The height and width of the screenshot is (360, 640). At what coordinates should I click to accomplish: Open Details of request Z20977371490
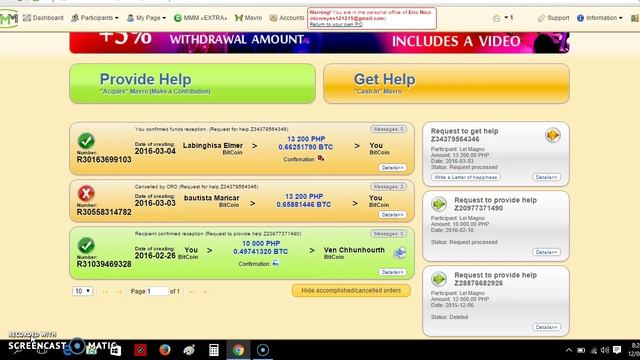pos(547,252)
